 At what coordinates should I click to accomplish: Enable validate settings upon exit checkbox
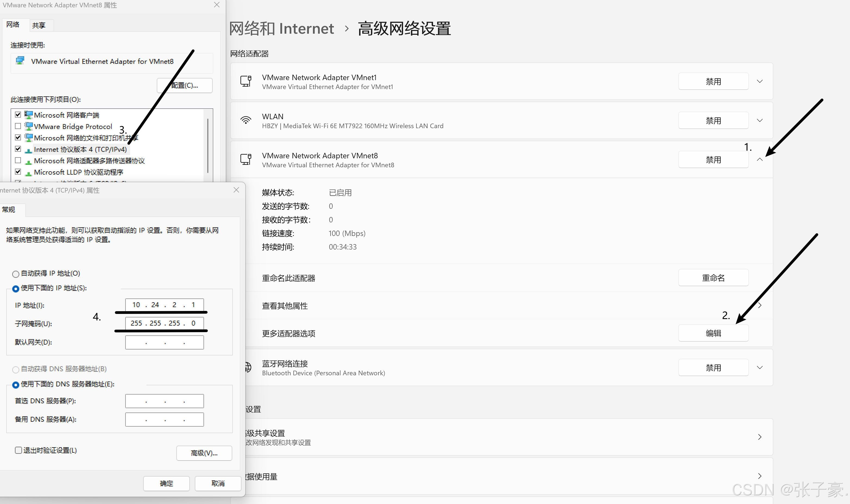(18, 450)
